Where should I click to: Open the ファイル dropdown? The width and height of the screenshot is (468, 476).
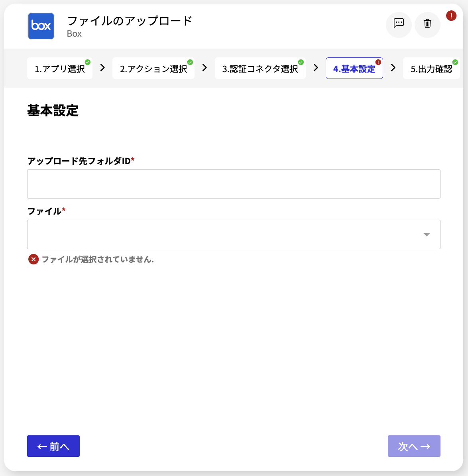(x=234, y=234)
